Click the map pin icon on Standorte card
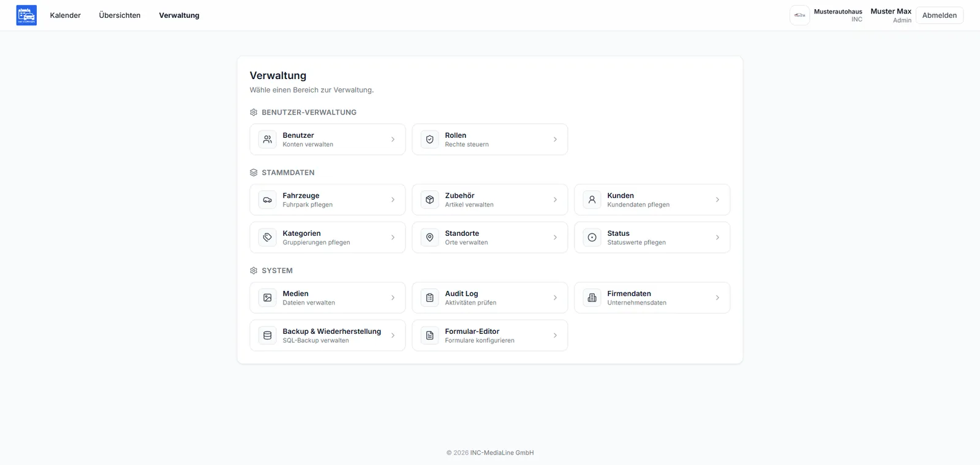Screen dimensions: 980x465 pos(430,238)
